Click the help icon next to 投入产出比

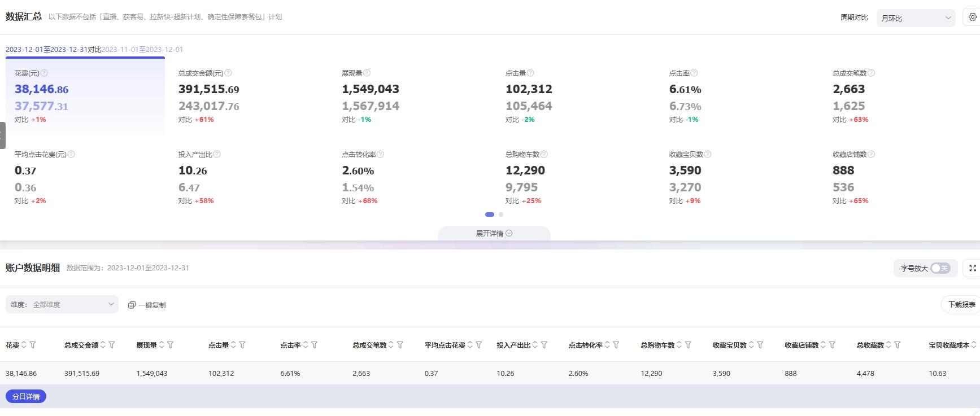coord(217,155)
